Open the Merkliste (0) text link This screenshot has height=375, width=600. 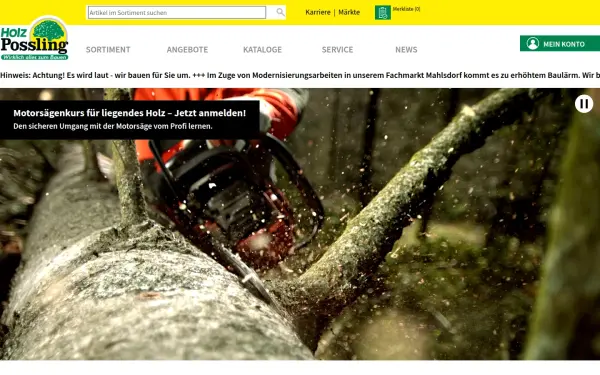coord(406,9)
